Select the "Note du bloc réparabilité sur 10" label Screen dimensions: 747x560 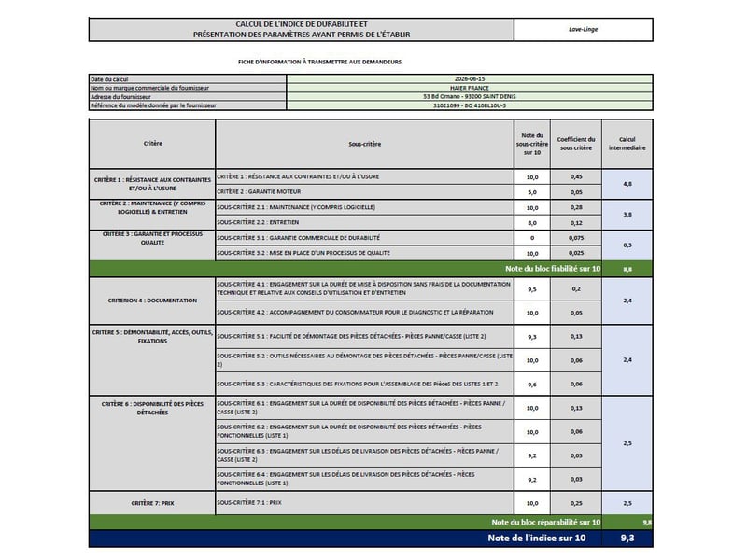(546, 523)
